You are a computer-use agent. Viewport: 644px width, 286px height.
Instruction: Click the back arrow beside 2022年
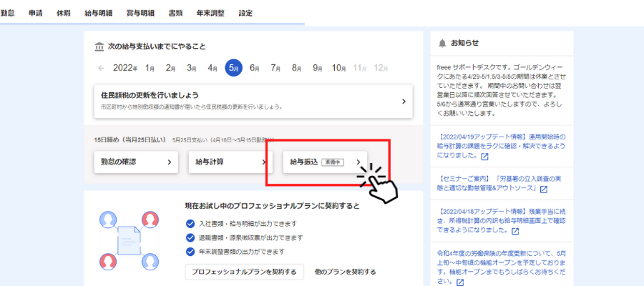pos(101,69)
